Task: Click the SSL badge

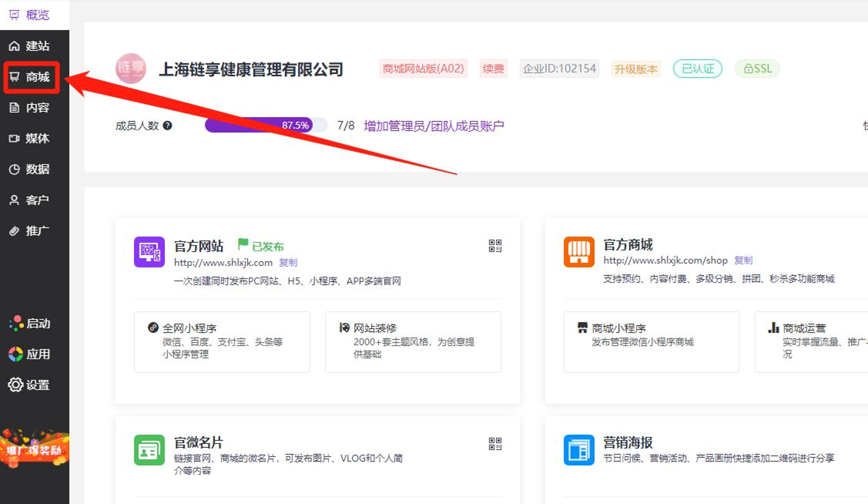Action: pyautogui.click(x=757, y=69)
